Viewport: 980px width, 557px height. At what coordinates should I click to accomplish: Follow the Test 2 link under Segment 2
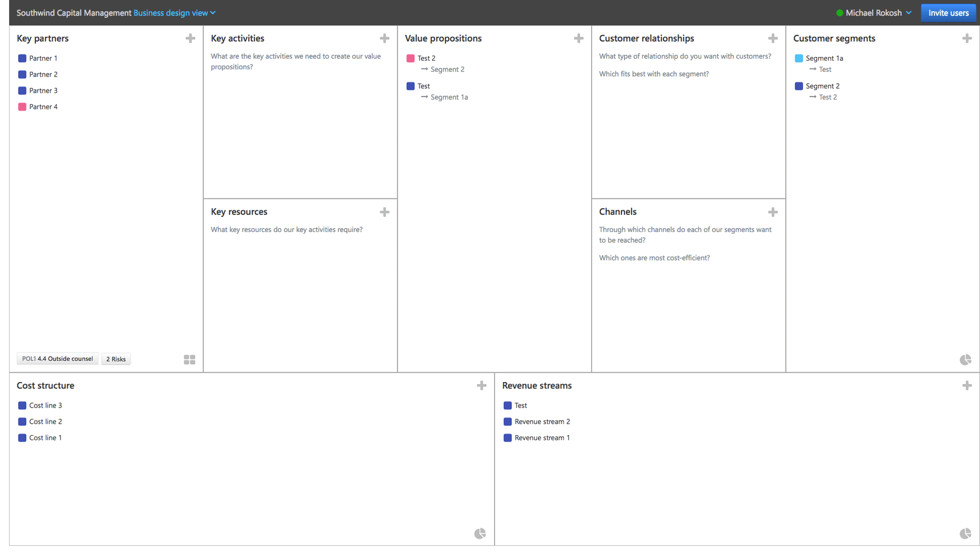coord(828,97)
